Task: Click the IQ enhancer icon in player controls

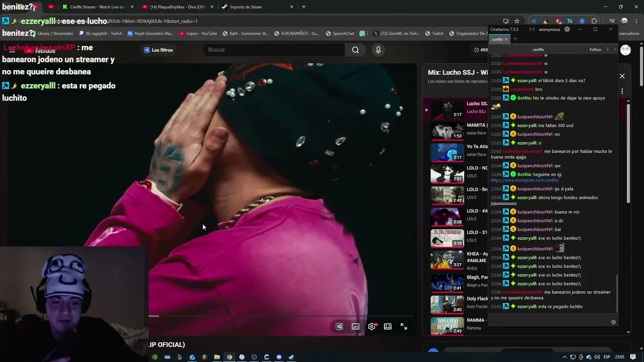Action: 339,326
